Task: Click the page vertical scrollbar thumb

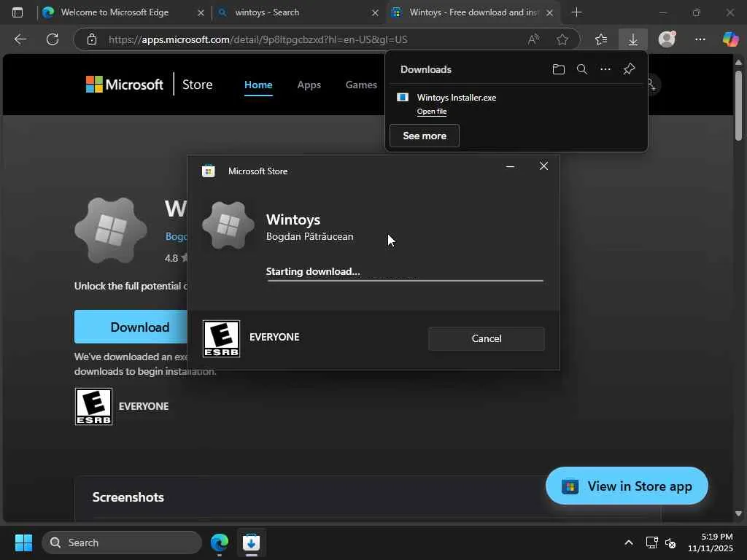Action: [738, 105]
